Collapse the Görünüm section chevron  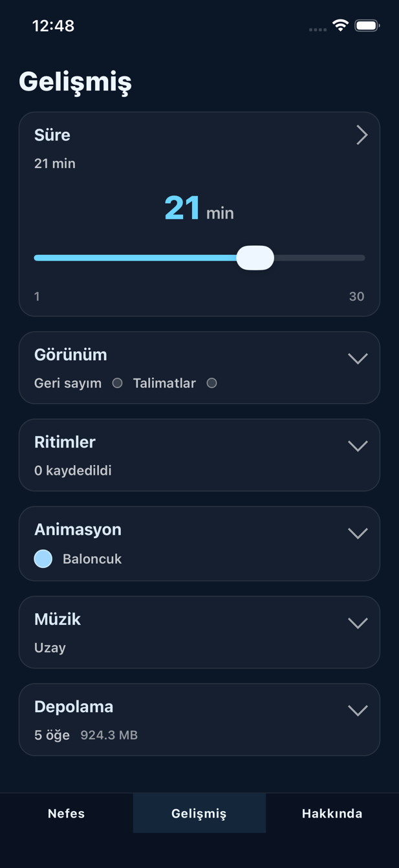point(357,358)
